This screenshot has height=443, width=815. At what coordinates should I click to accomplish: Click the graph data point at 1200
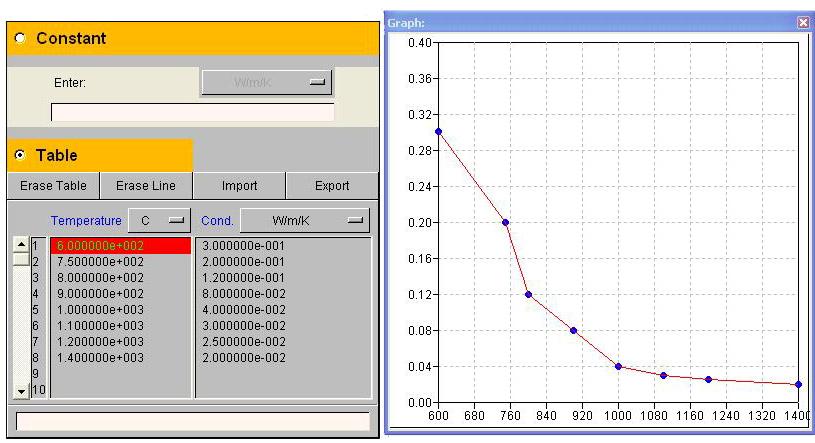708,380
